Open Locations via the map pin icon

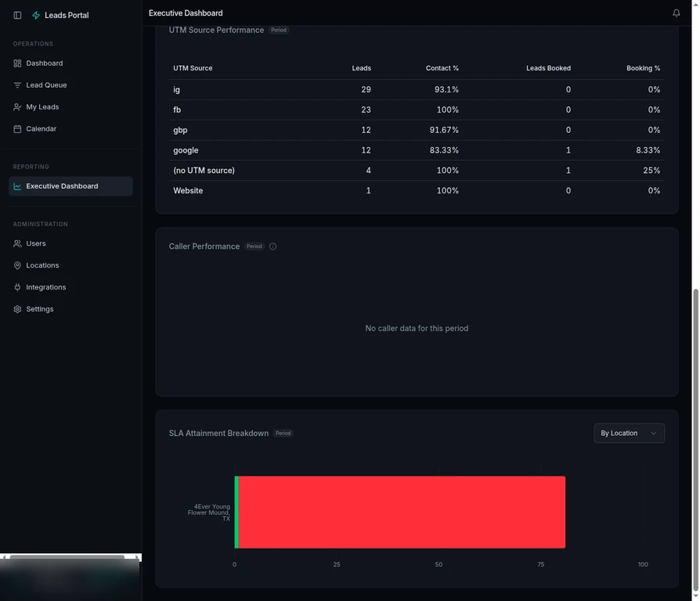pos(17,265)
